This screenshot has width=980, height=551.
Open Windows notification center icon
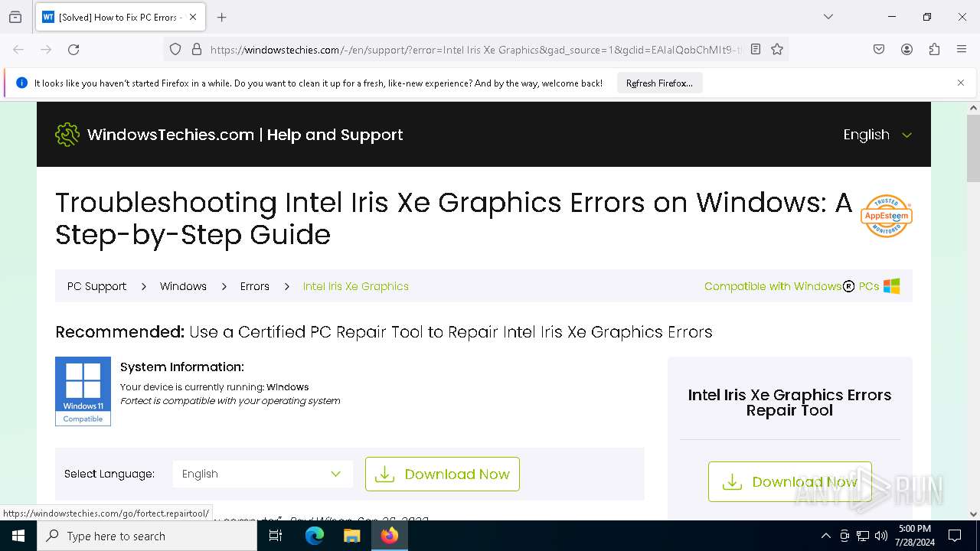click(x=955, y=536)
